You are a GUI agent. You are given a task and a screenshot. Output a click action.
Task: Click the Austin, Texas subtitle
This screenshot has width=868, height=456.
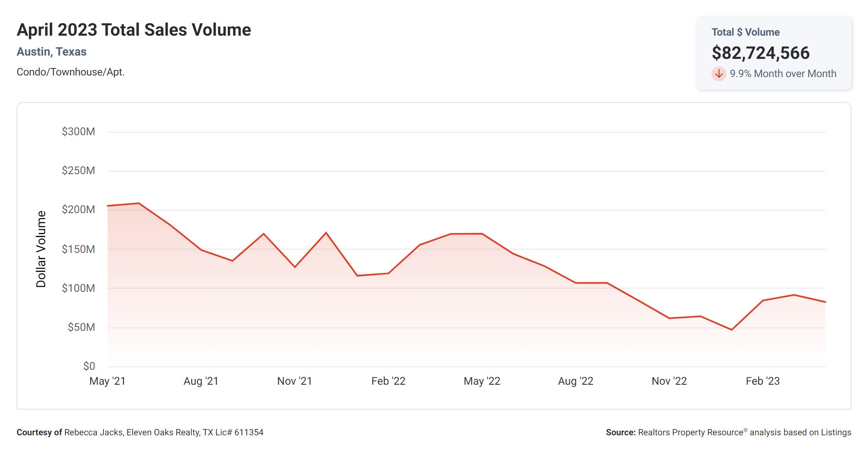pyautogui.click(x=51, y=52)
